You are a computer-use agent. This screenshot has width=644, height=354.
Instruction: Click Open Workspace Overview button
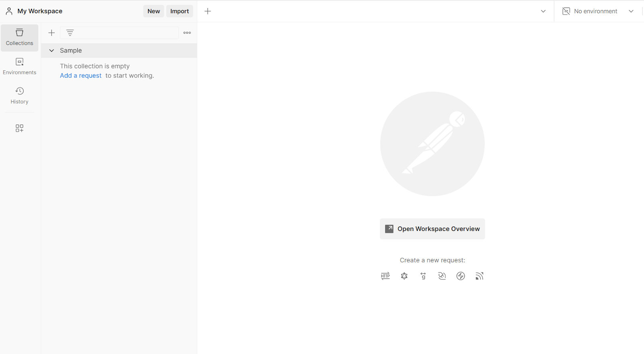(x=432, y=229)
